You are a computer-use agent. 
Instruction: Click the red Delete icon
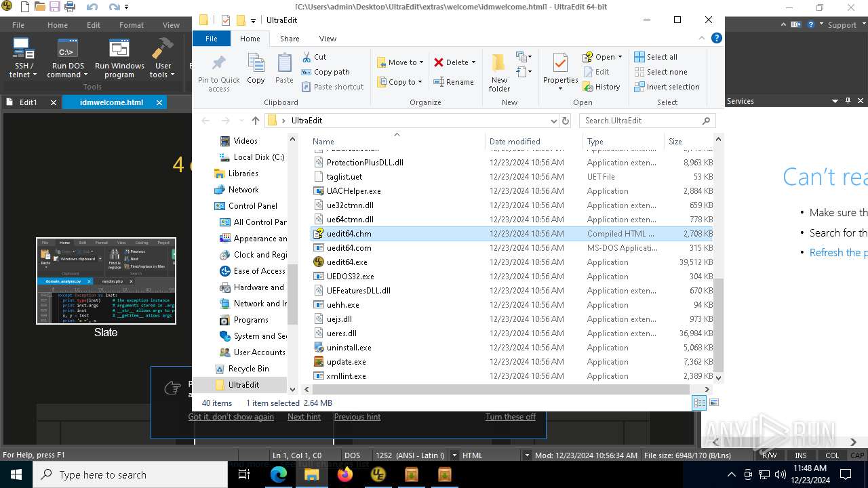click(x=439, y=62)
